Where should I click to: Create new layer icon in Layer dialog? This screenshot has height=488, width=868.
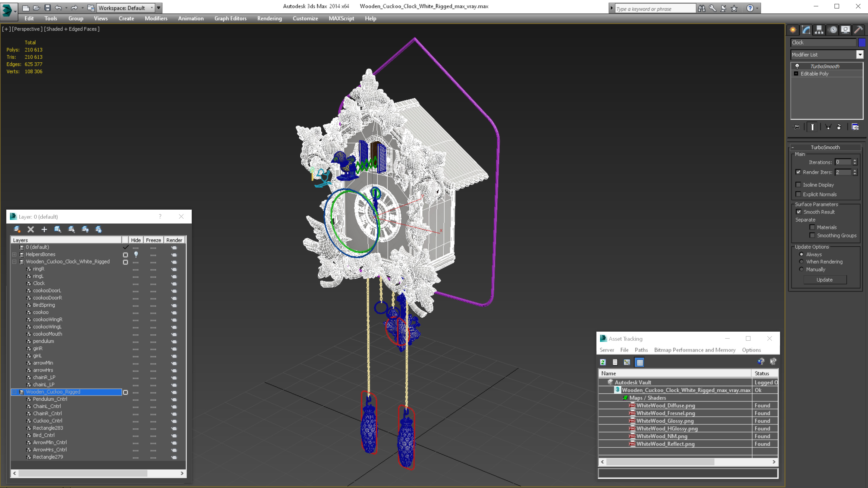(17, 229)
